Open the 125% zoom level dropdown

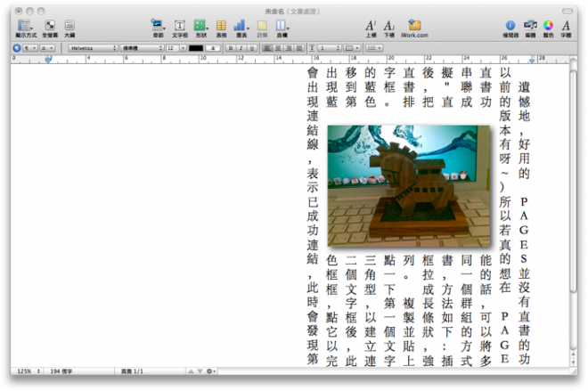(x=25, y=371)
